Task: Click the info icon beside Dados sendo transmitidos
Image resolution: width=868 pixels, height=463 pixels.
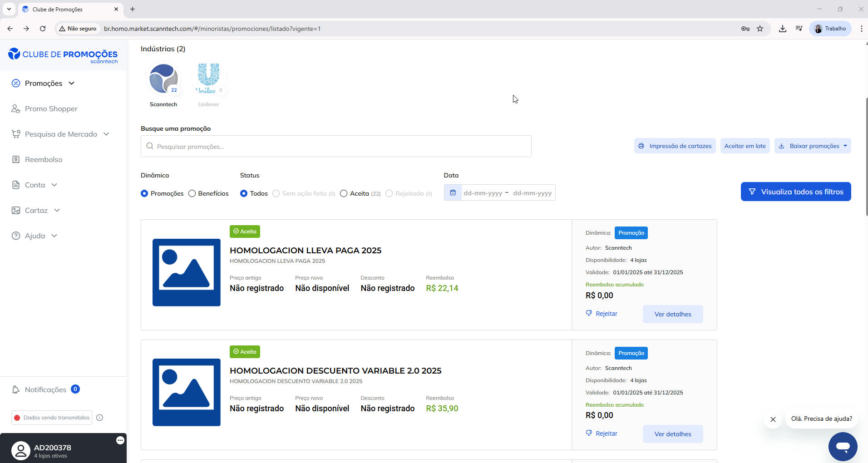Action: click(x=100, y=418)
